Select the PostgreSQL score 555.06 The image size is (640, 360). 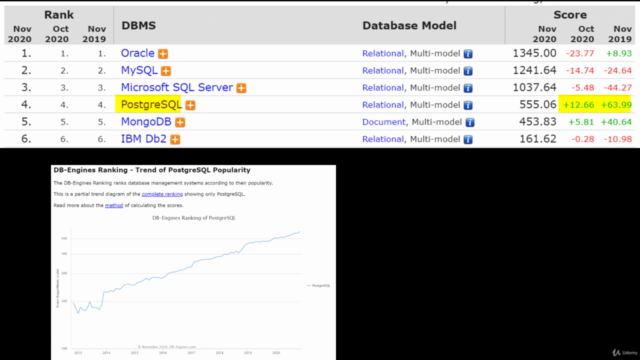[538, 104]
